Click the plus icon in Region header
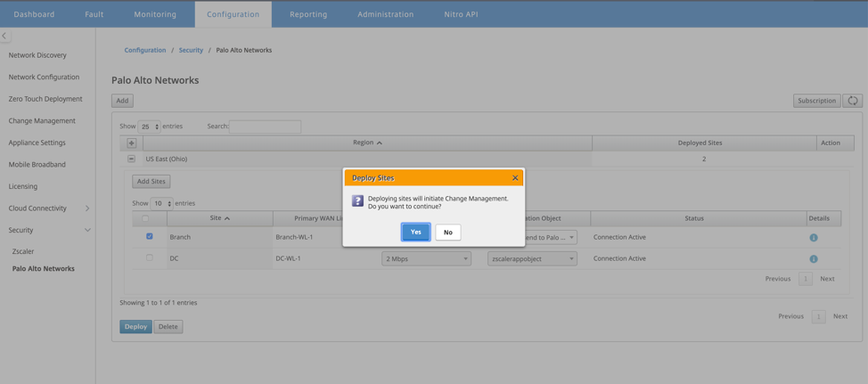Viewport: 868px width, 384px height. [x=132, y=143]
